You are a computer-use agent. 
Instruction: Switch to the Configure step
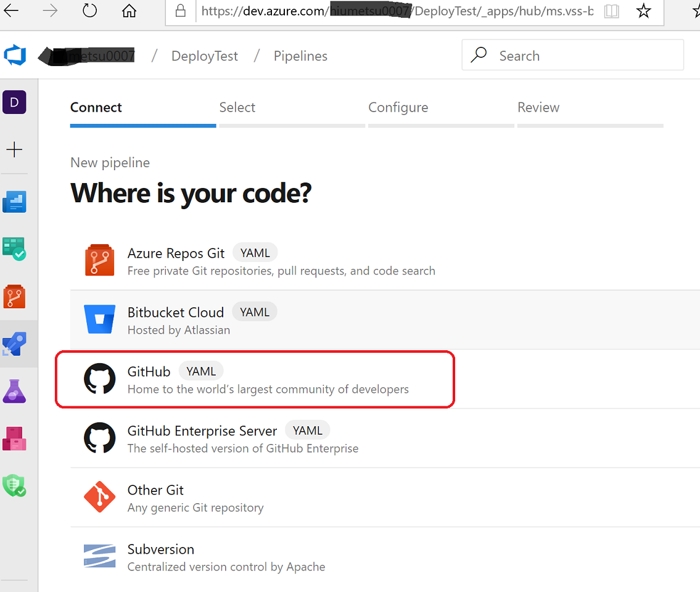coord(398,107)
